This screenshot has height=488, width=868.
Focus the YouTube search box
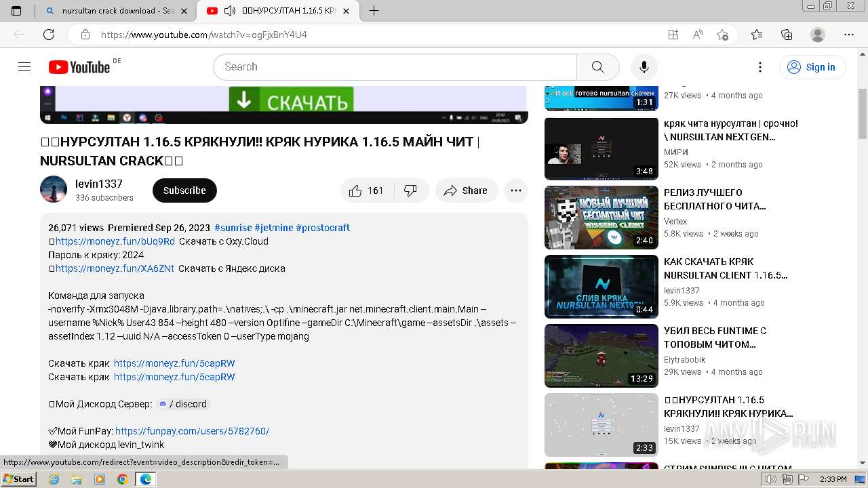[x=395, y=66]
